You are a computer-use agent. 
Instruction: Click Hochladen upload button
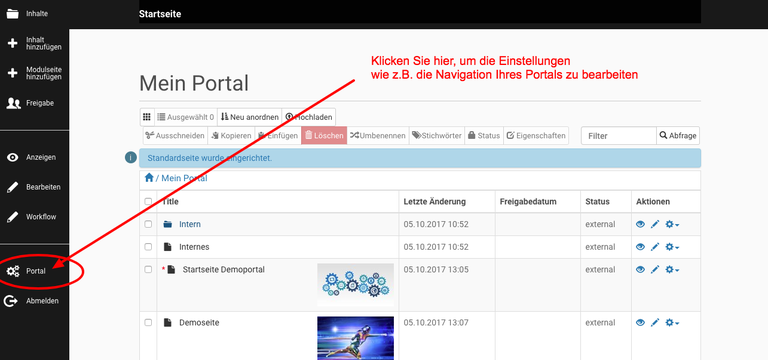(x=309, y=117)
